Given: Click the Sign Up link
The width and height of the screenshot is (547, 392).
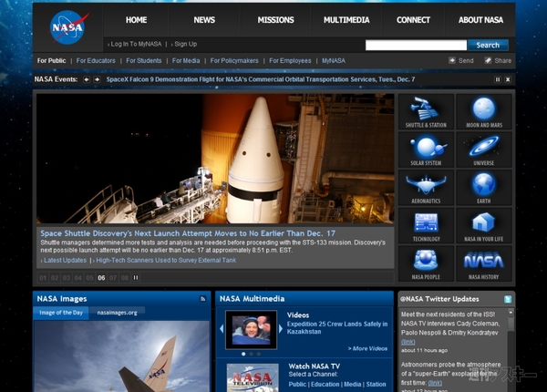Looking at the screenshot, I should [x=184, y=44].
